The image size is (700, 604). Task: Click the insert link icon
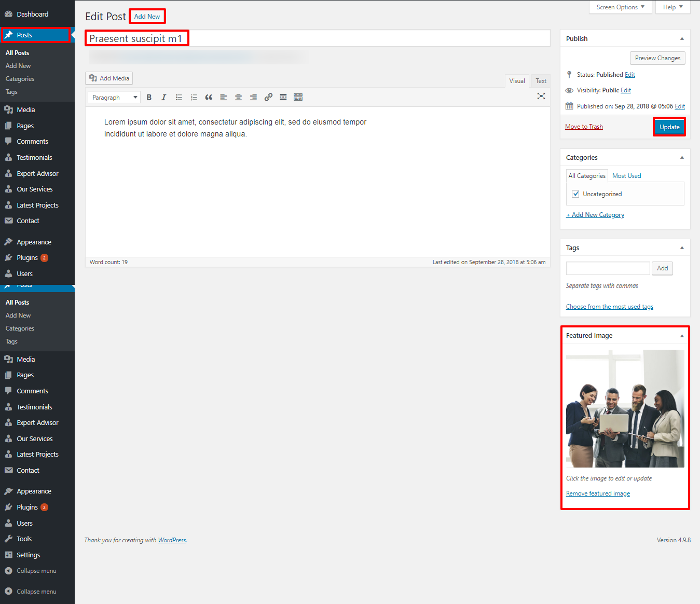[268, 97]
